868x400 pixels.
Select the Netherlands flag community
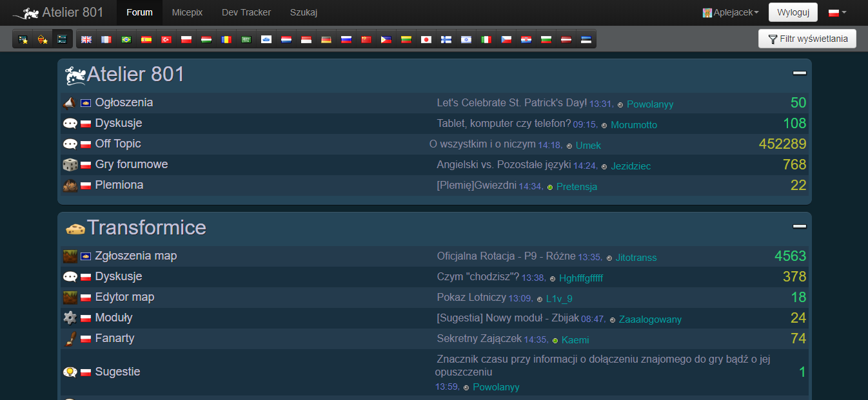tap(286, 39)
